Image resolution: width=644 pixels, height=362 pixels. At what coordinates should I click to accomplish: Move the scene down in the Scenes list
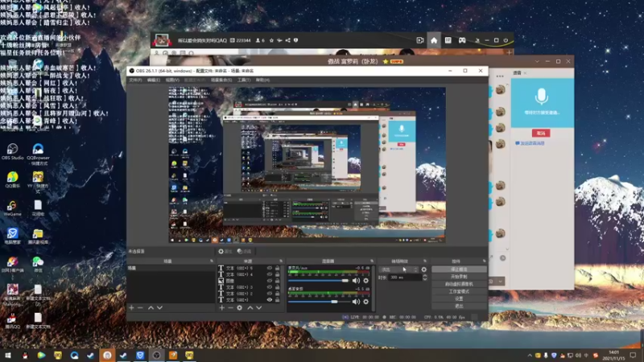(159, 307)
